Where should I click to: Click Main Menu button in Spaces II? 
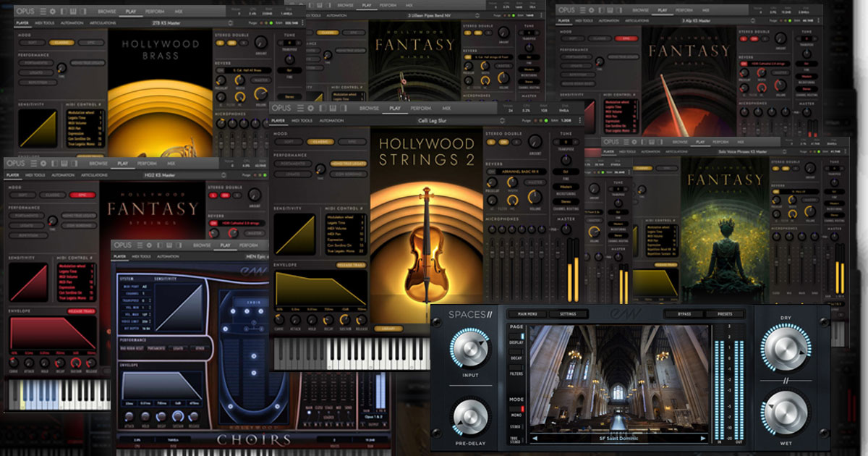pyautogui.click(x=527, y=314)
